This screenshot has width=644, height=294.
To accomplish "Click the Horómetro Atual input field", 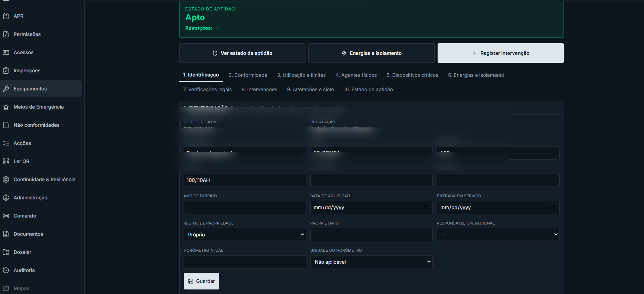I will point(245,262).
